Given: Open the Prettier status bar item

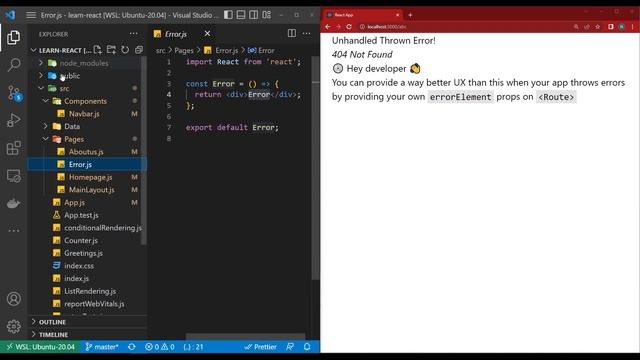Looking at the screenshot, I should (x=260, y=347).
